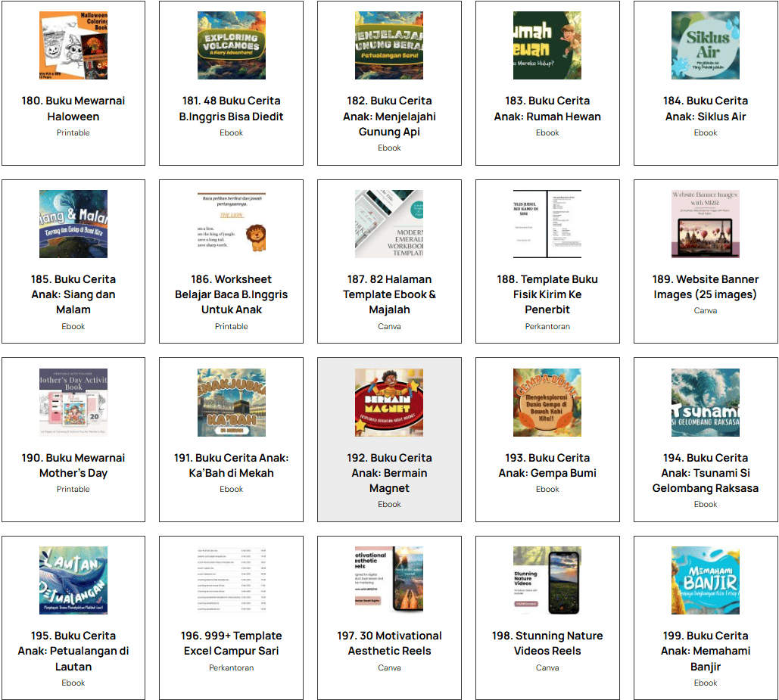The width and height of the screenshot is (779, 700).
Task: Open the Halloween coloring book thumbnail
Action: (x=73, y=45)
